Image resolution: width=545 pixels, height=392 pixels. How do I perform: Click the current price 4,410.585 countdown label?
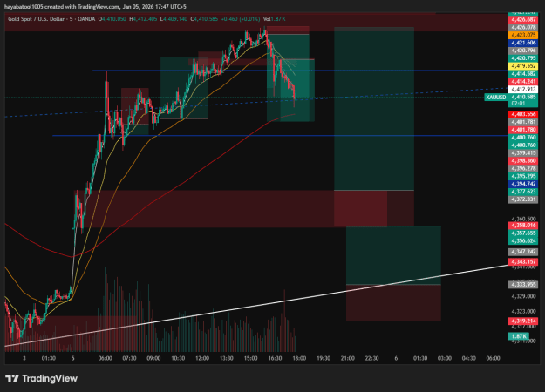click(523, 100)
